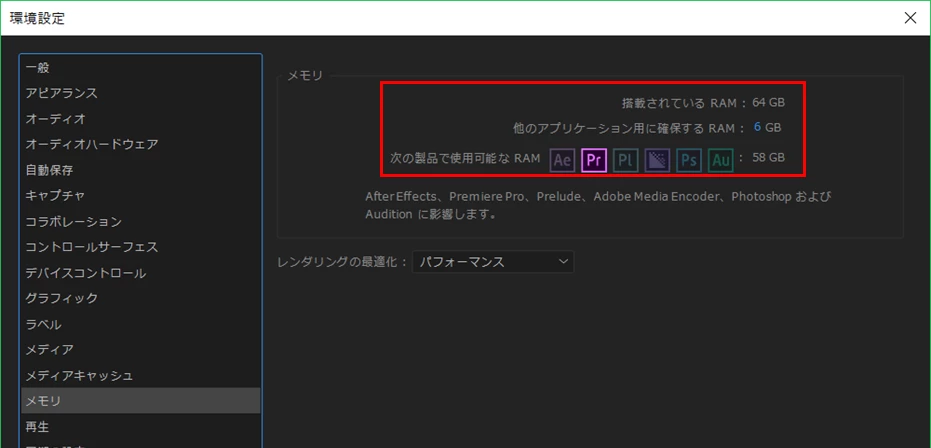This screenshot has width=931, height=448.
Task: Click the Premiere Pro icon in the memory section
Action: (x=594, y=160)
